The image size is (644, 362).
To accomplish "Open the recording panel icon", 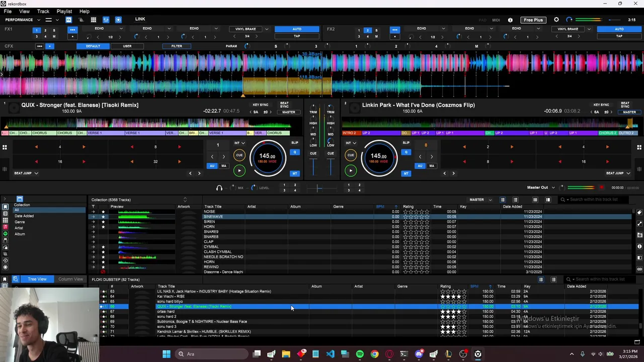I will pyautogui.click(x=118, y=20).
